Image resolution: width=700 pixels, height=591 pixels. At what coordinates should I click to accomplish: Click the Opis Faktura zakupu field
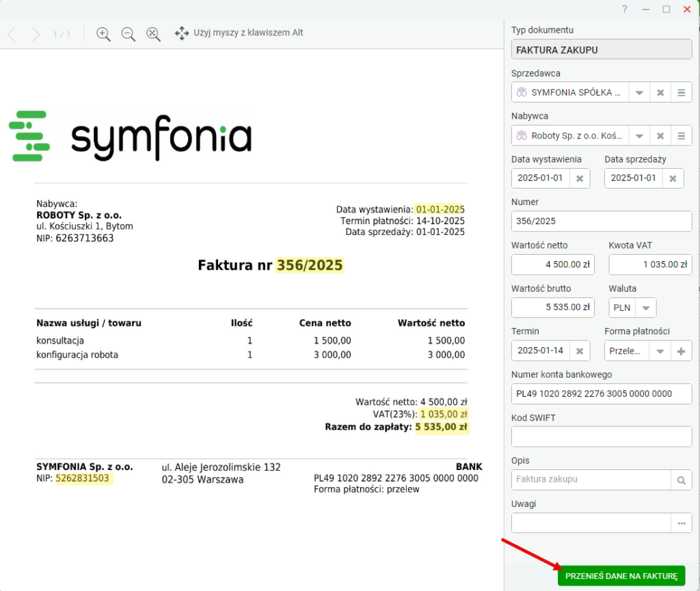[591, 480]
